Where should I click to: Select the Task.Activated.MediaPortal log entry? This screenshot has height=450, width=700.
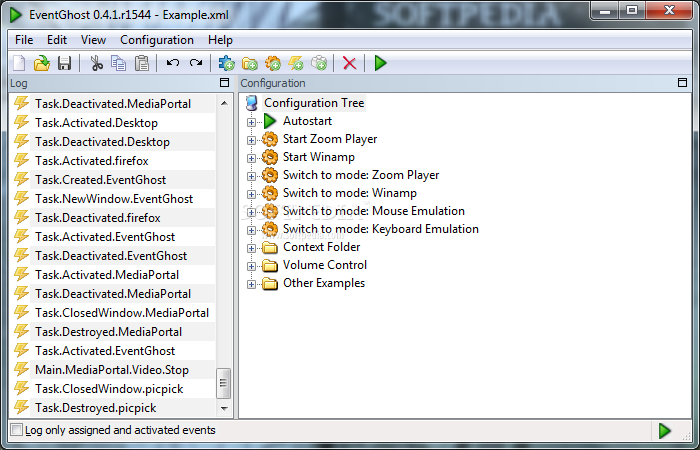coord(107,275)
